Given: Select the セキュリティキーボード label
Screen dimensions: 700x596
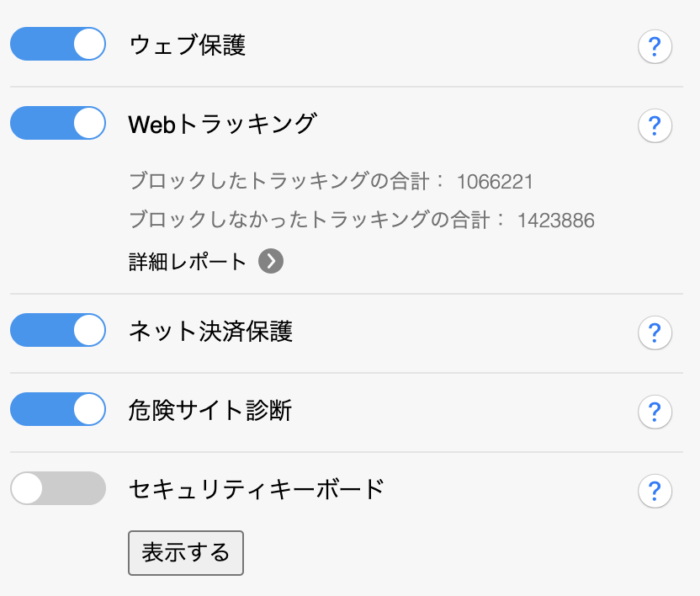Looking at the screenshot, I should coord(257,489).
